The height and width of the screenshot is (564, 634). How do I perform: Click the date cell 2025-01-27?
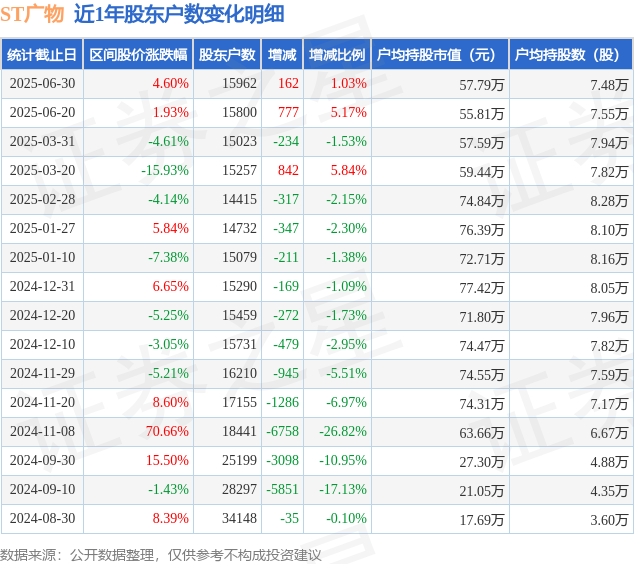pyautogui.click(x=42, y=228)
